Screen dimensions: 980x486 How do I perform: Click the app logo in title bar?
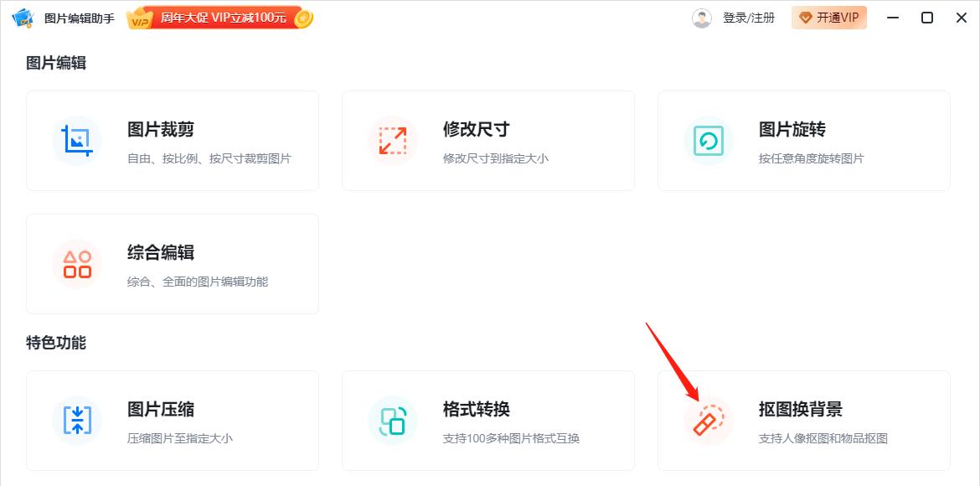coord(23,18)
